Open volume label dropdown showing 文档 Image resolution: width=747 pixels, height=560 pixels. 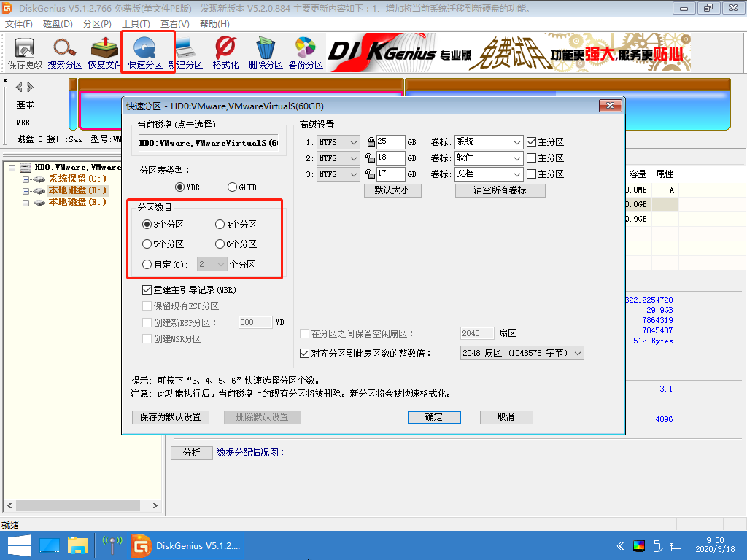[517, 174]
